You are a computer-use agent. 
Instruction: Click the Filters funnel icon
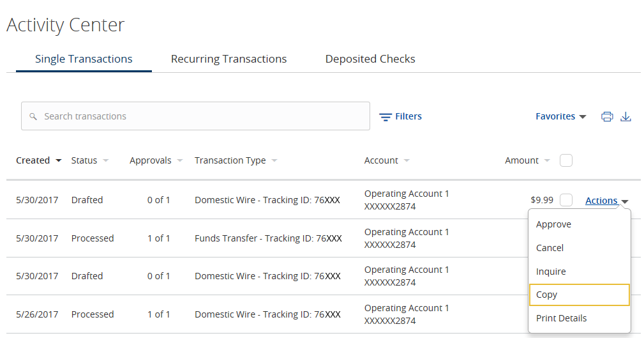pos(386,117)
